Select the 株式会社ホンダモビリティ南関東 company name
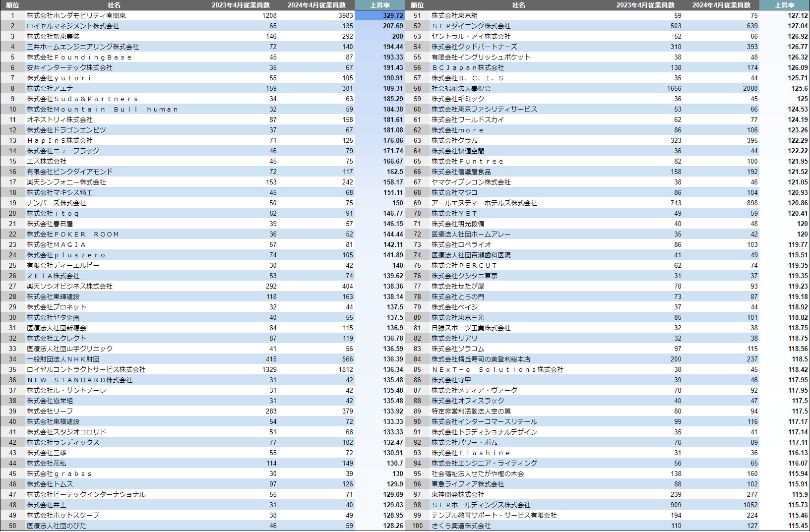 click(76, 15)
